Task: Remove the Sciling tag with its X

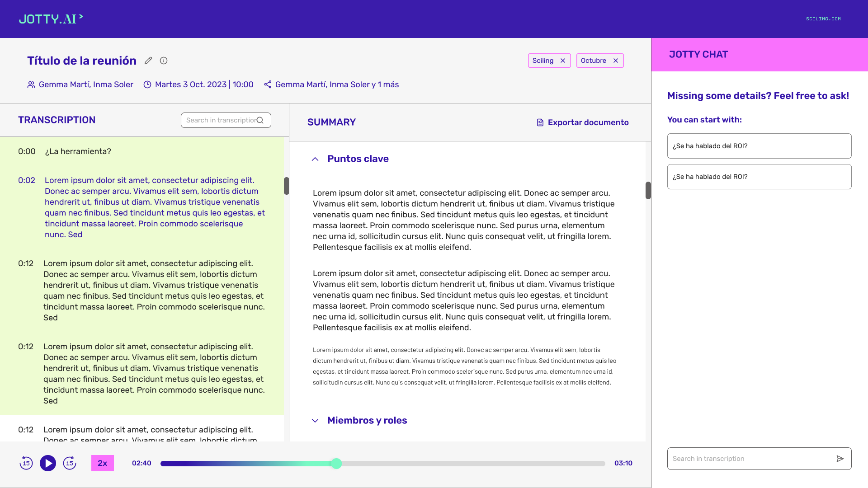Action: tap(563, 61)
